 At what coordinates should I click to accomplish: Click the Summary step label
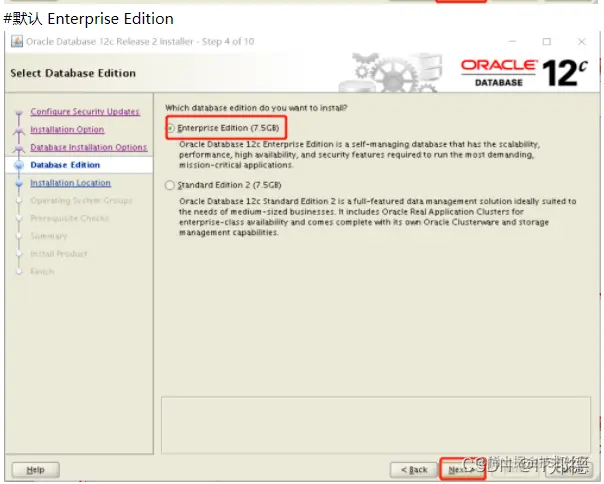[x=49, y=236]
